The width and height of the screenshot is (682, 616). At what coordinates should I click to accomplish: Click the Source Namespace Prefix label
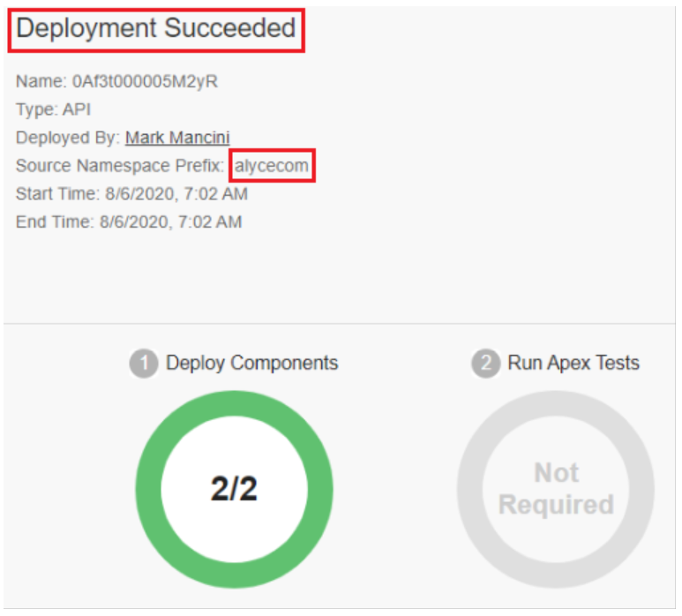[120, 166]
